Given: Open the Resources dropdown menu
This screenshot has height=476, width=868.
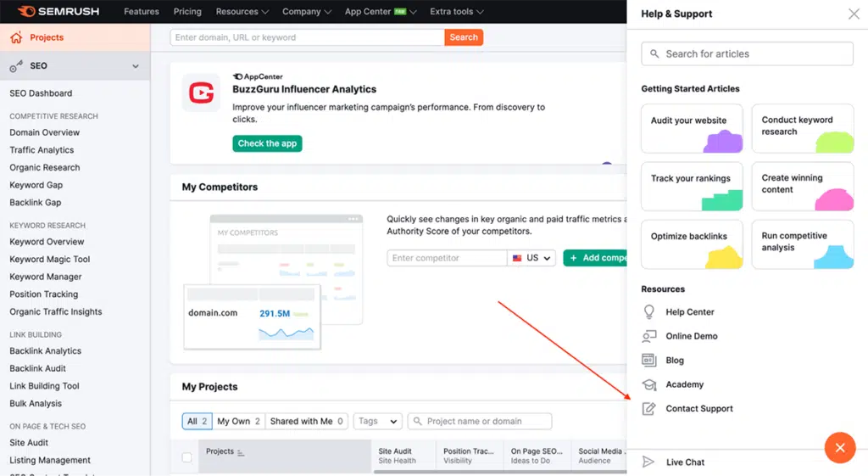Looking at the screenshot, I should 242,12.
